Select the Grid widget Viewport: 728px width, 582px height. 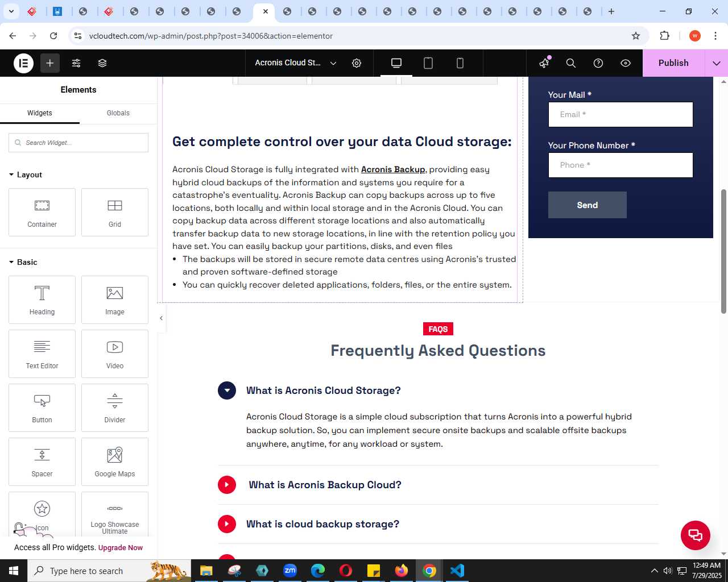[115, 213]
